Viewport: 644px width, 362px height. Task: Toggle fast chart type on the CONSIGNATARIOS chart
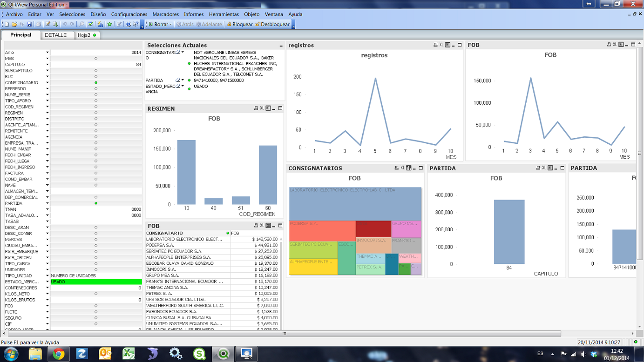[x=408, y=168]
